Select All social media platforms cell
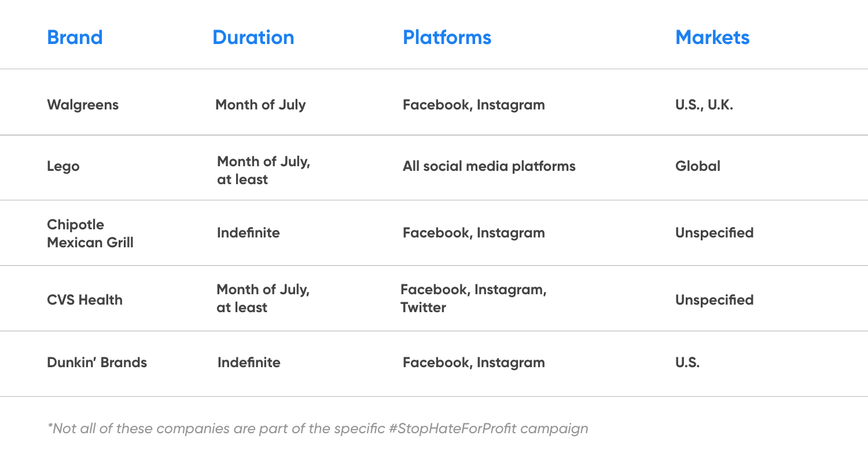This screenshot has height=461, width=868. [x=489, y=167]
